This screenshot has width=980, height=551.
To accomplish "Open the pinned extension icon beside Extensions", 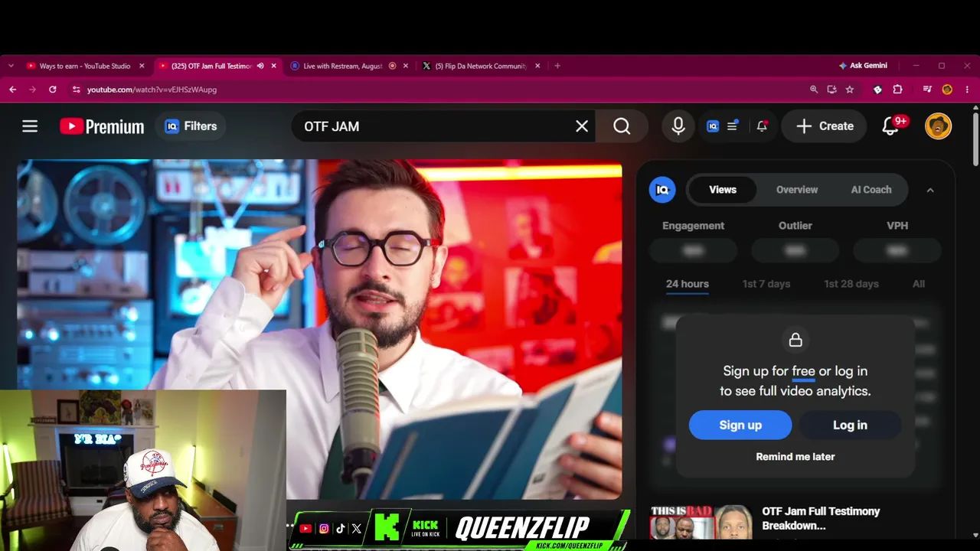I will coord(878,90).
